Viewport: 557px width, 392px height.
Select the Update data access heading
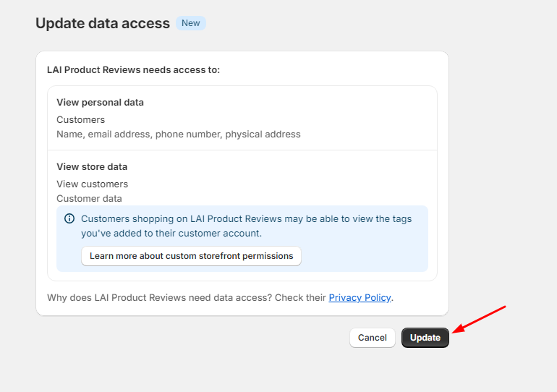(103, 23)
